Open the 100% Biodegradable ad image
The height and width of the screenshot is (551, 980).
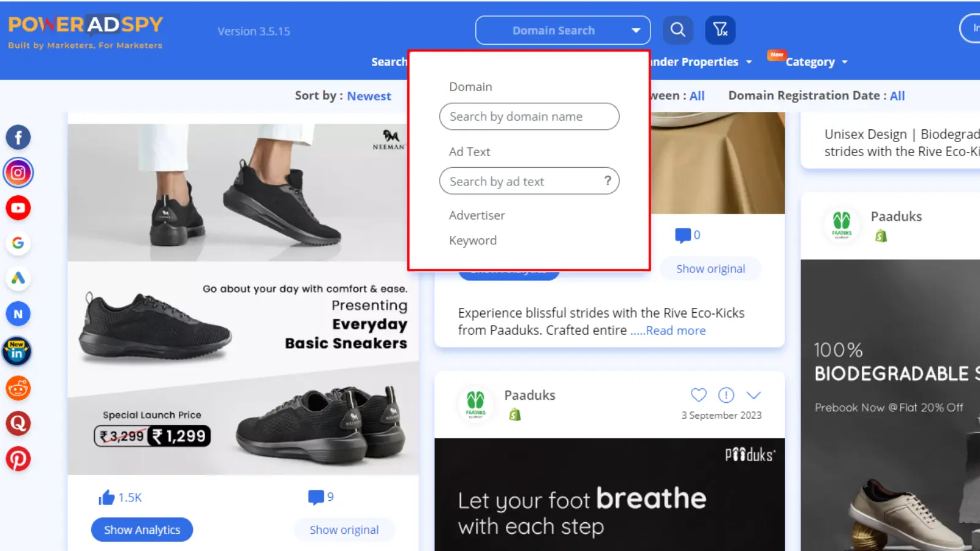pyautogui.click(x=890, y=405)
